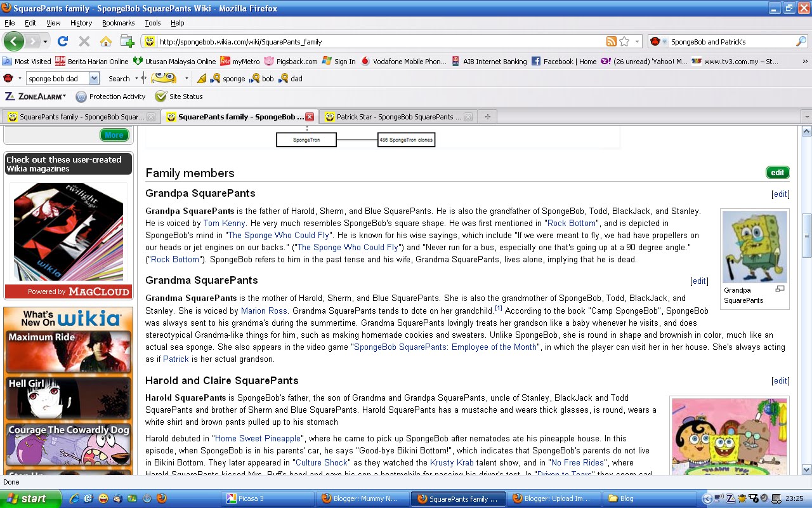The image size is (812, 508).
Task: Open the ZoneAlarm toolbar logo menu
Action: 36,97
